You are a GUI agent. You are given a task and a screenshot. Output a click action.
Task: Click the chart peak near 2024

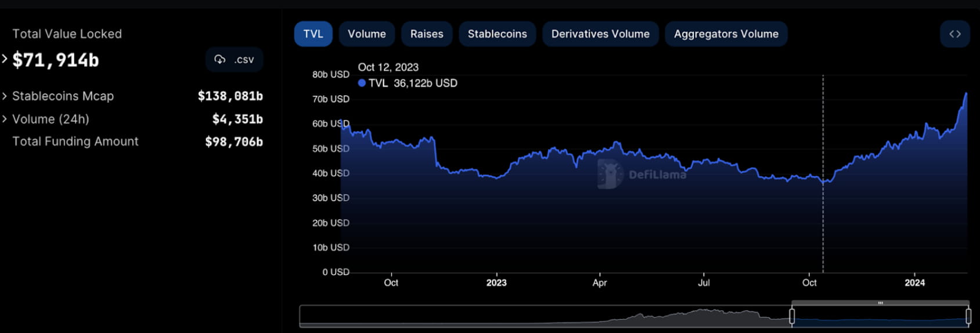point(966,93)
